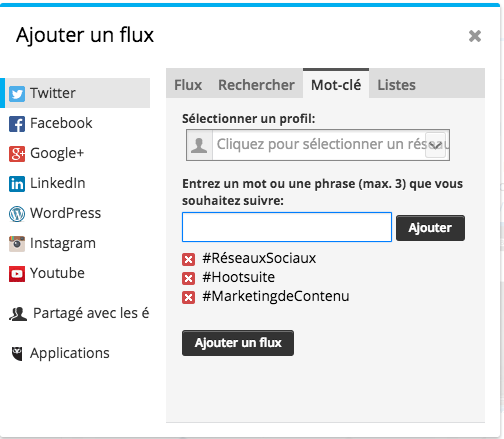Viewport: 504px width, 439px height.
Task: Select the Twitter bird icon in sidebar
Action: pyautogui.click(x=17, y=93)
